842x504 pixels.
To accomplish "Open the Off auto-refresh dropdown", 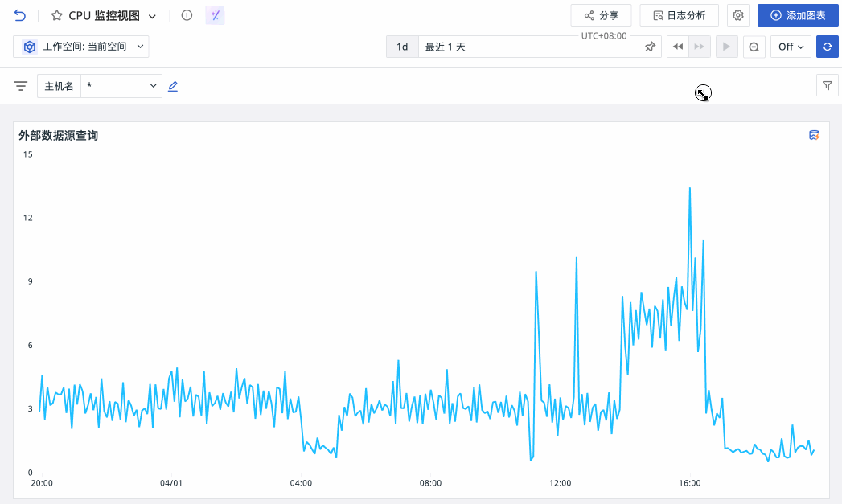I will (791, 47).
